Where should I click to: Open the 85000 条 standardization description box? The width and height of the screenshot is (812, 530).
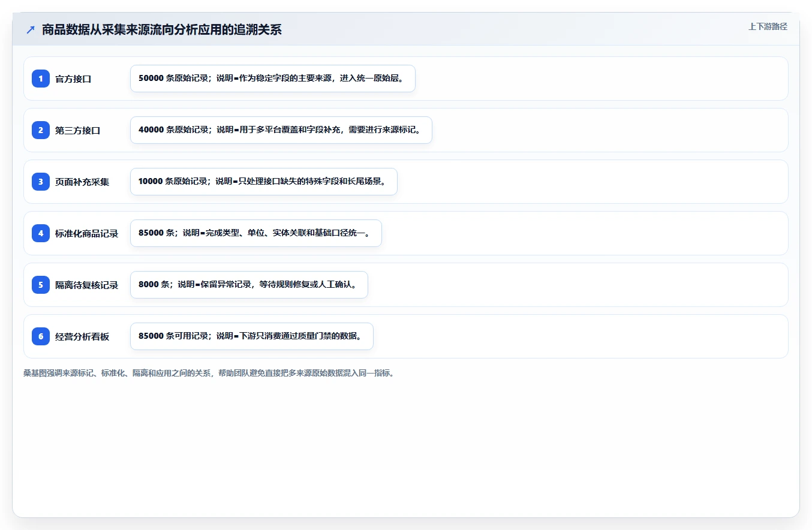(256, 233)
